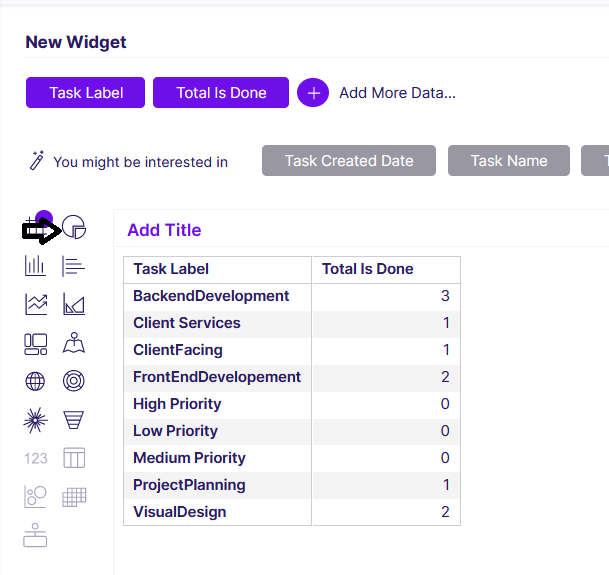Open the Task Label data chip

pos(85,92)
